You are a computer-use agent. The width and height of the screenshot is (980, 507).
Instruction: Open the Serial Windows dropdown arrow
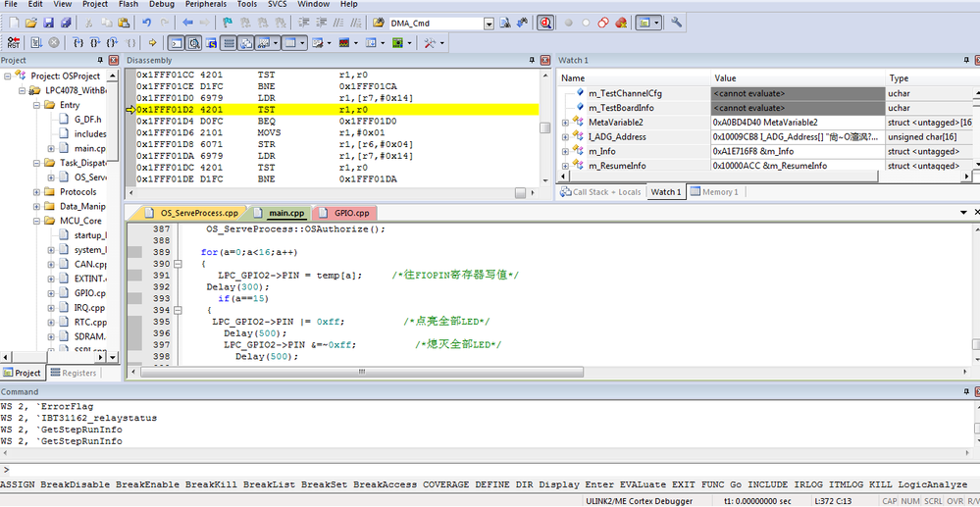328,43
